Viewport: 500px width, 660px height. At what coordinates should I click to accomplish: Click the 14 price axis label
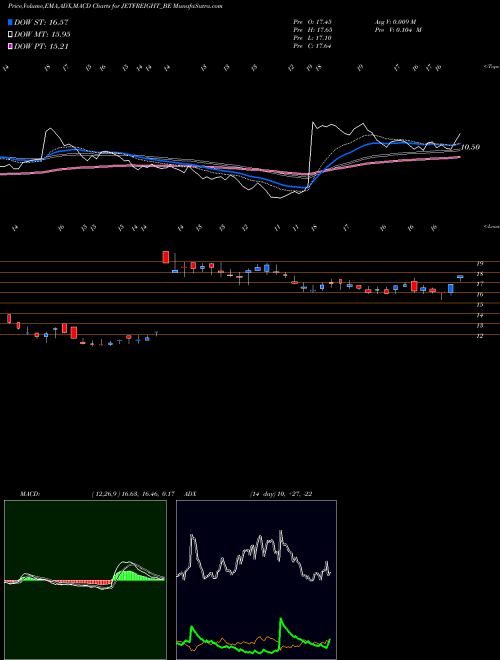(479, 315)
